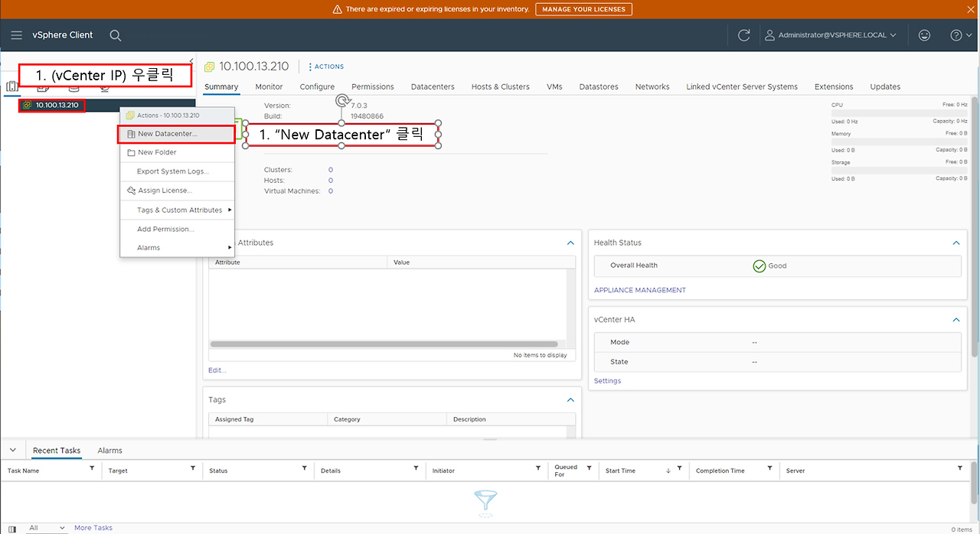Open the VMs tab
980x534 pixels.
[554, 86]
